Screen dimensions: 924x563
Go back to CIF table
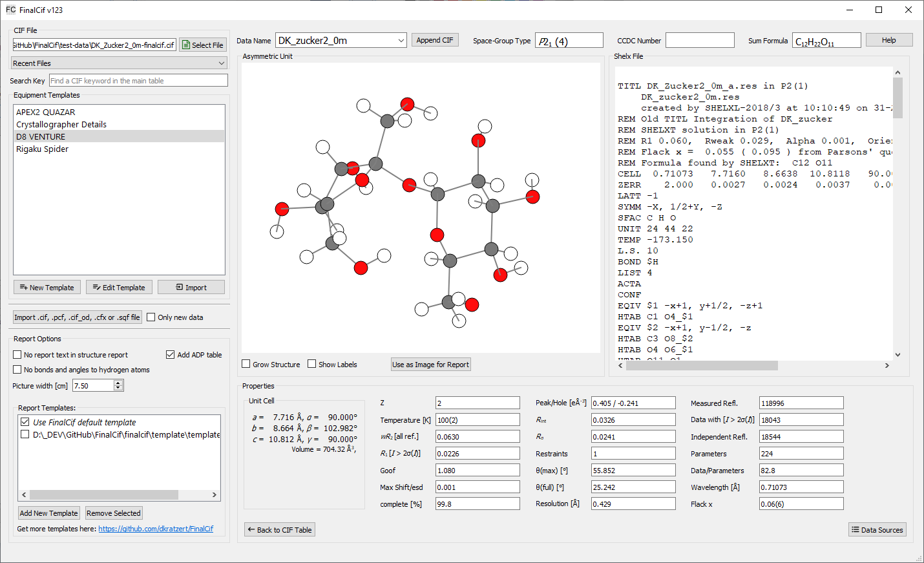(279, 530)
